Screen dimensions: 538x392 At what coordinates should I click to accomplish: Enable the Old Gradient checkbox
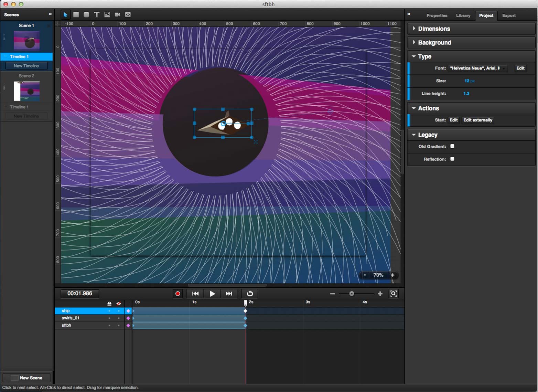[x=452, y=146]
